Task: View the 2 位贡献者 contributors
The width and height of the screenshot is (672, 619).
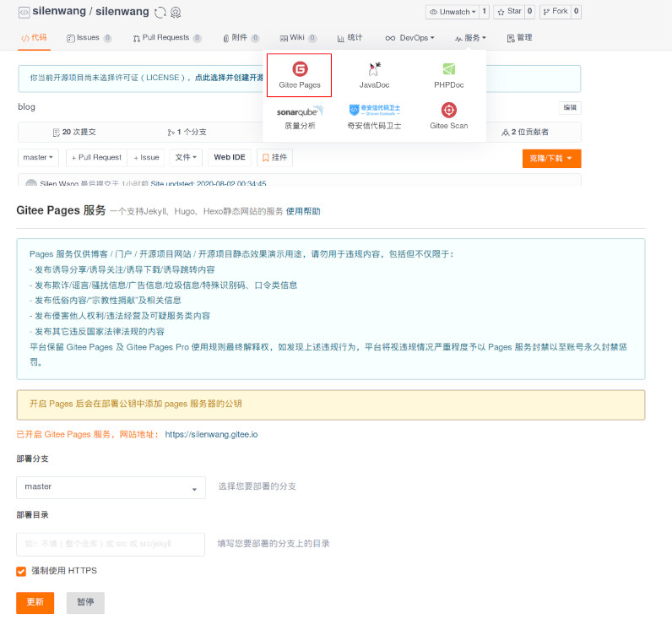Action: pos(525,132)
